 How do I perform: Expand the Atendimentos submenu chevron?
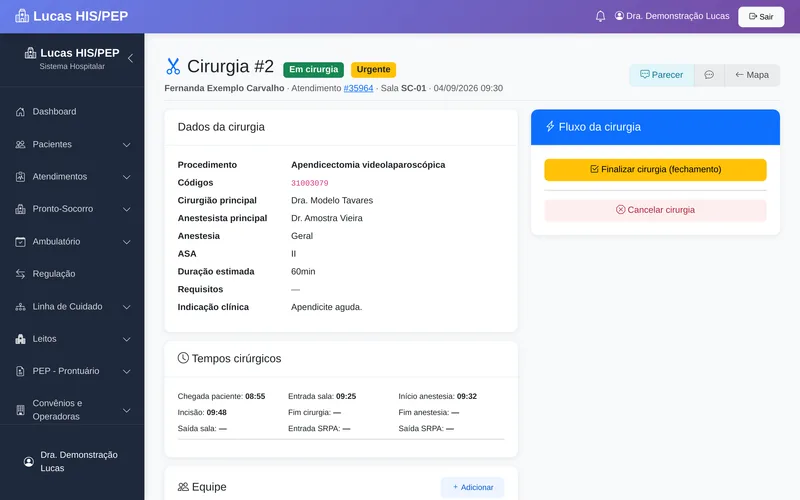click(127, 177)
